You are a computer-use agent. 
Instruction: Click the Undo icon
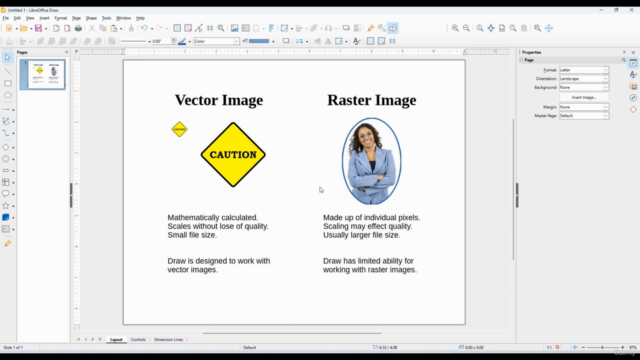(x=144, y=28)
